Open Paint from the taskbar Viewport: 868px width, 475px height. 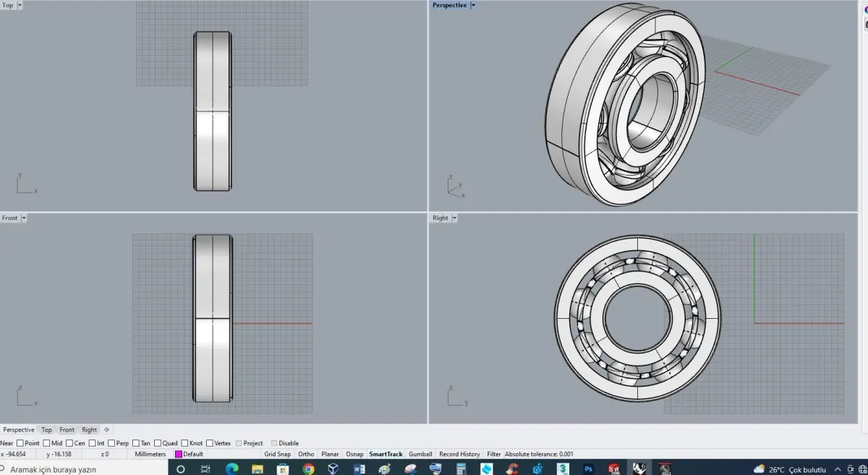tap(385, 468)
